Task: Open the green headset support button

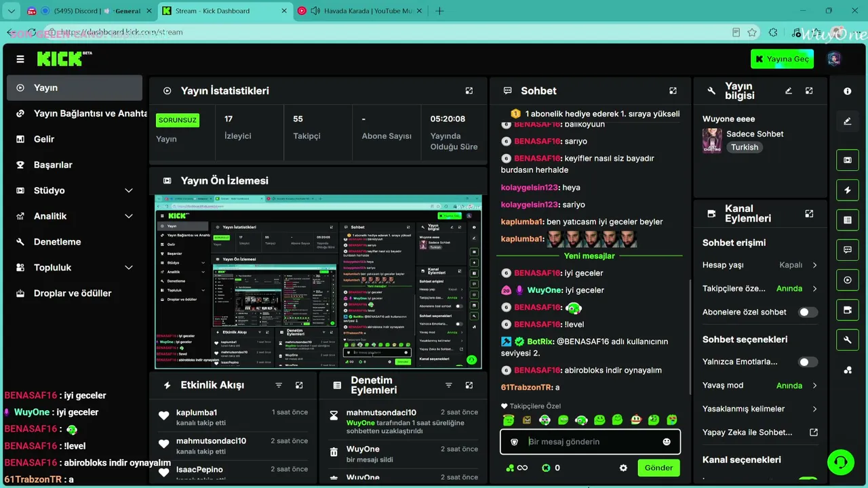Action: [x=841, y=462]
